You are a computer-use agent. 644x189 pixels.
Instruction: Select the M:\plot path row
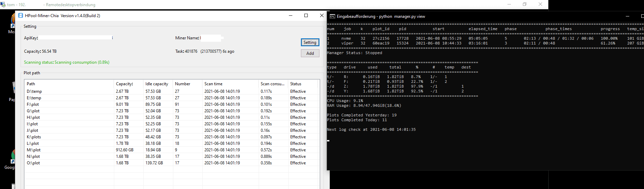click(171, 150)
